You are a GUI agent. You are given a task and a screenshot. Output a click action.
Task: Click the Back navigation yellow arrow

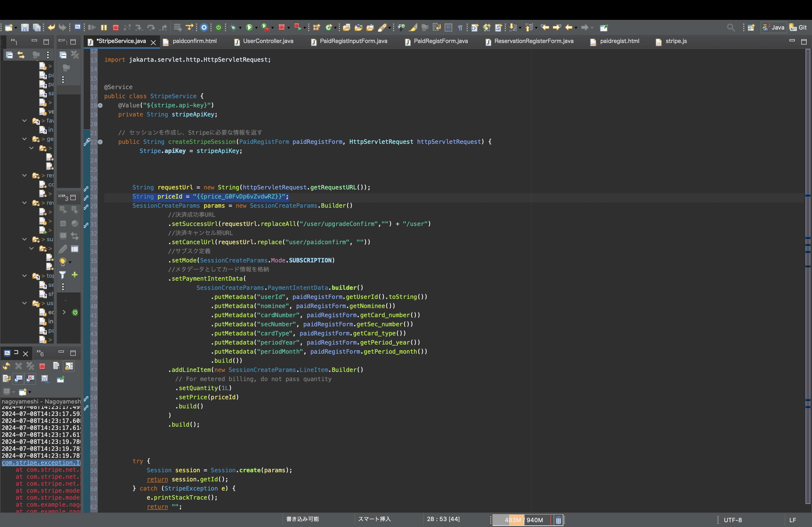(568, 28)
